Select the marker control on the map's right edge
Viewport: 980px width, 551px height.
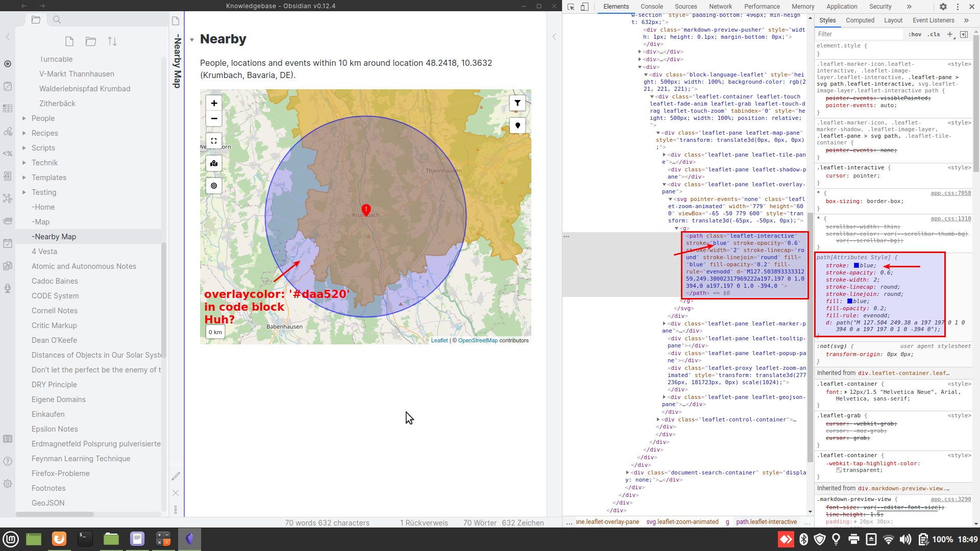(518, 126)
